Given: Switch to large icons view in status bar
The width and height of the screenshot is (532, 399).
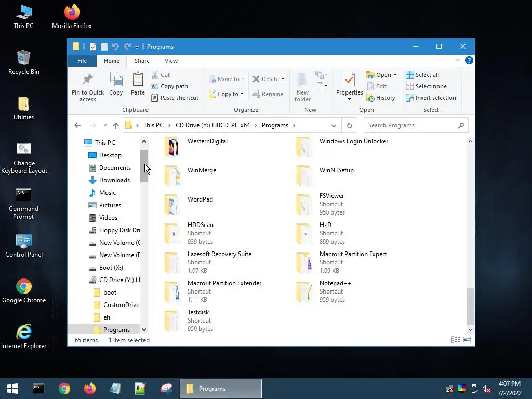Looking at the screenshot, I should pyautogui.click(x=467, y=340).
